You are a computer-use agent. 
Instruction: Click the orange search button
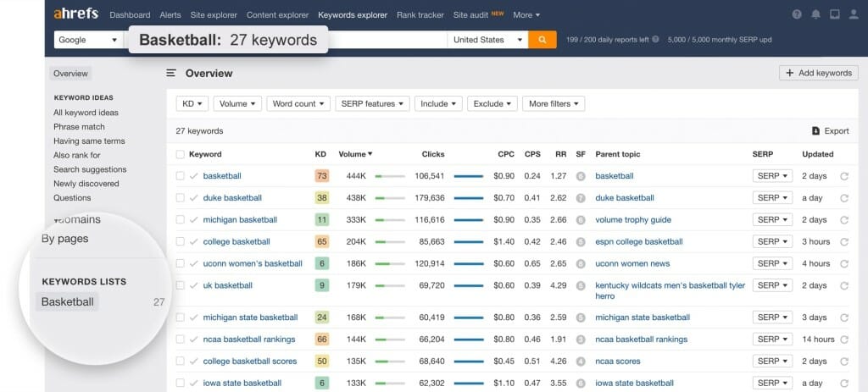(542, 40)
